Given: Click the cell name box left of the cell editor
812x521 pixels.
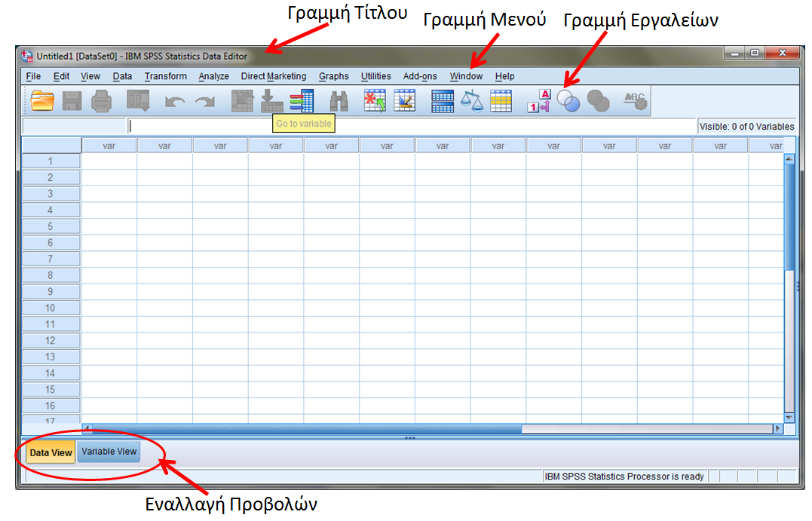Looking at the screenshot, I should 74,126.
